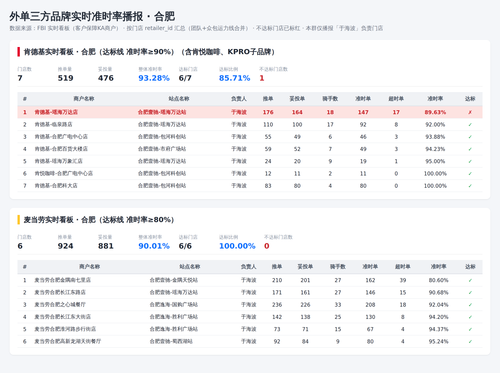Viewport: 500px width, 373px height.
Task: Click the red X mark in 瑶海万达店 row
Action: pyautogui.click(x=470, y=112)
